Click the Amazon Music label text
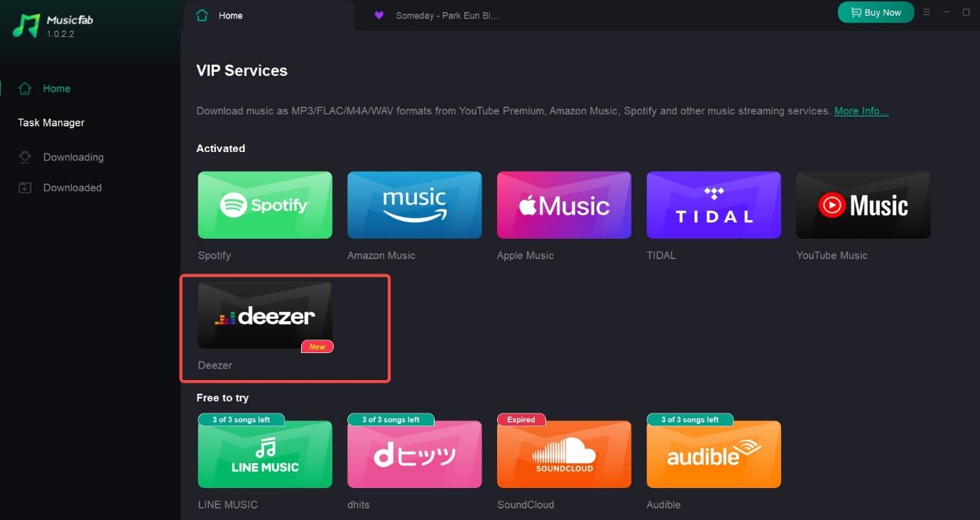This screenshot has width=980, height=520. [381, 255]
